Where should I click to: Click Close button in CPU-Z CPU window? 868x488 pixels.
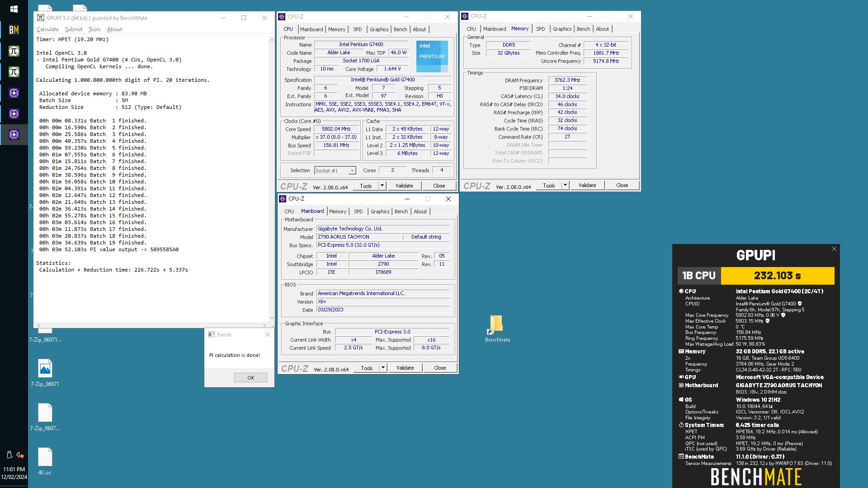tap(439, 186)
